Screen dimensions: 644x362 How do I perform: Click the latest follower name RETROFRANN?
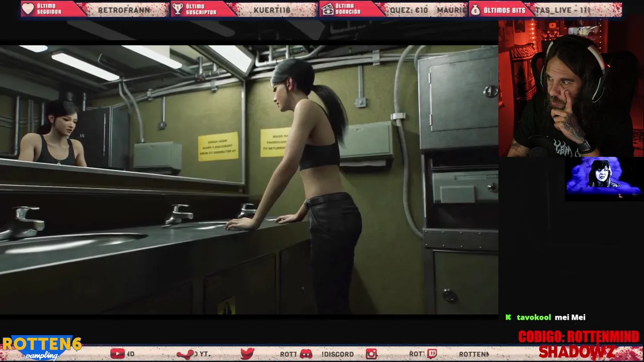click(x=124, y=10)
